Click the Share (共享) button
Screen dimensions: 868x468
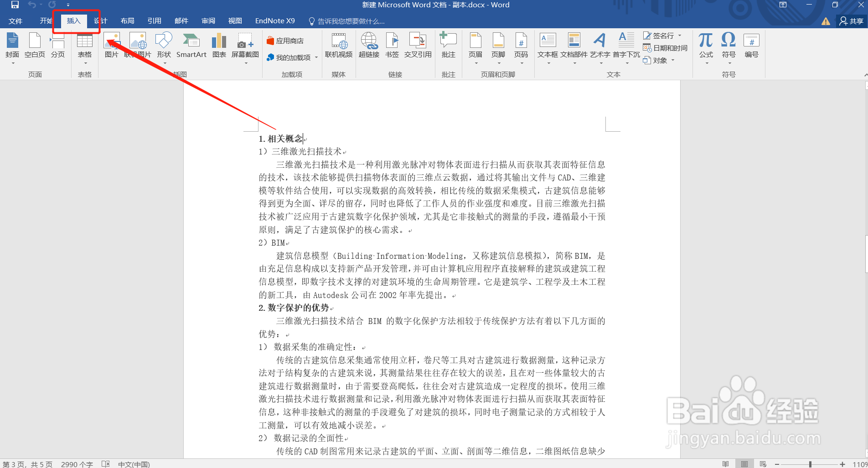tap(852, 21)
